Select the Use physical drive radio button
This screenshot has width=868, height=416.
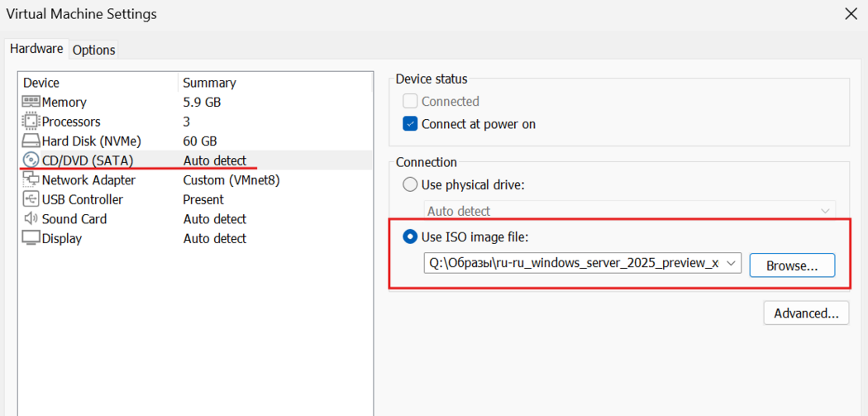coord(410,184)
